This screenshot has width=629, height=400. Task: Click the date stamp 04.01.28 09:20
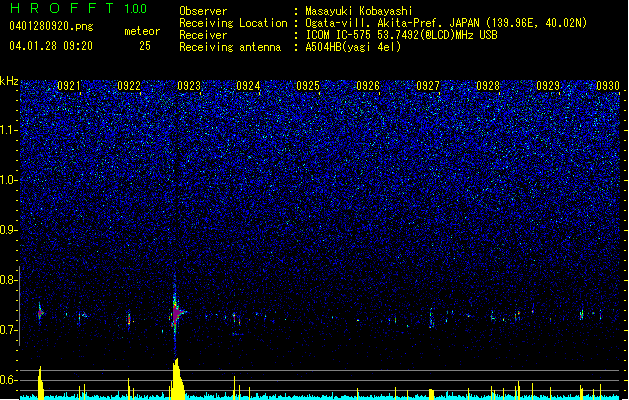(x=51, y=46)
